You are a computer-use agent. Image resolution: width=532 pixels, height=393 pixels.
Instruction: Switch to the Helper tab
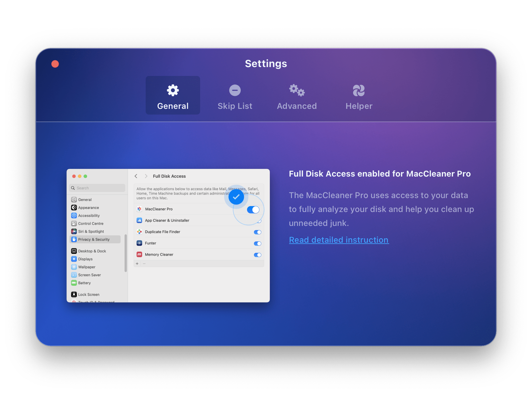pos(359,97)
